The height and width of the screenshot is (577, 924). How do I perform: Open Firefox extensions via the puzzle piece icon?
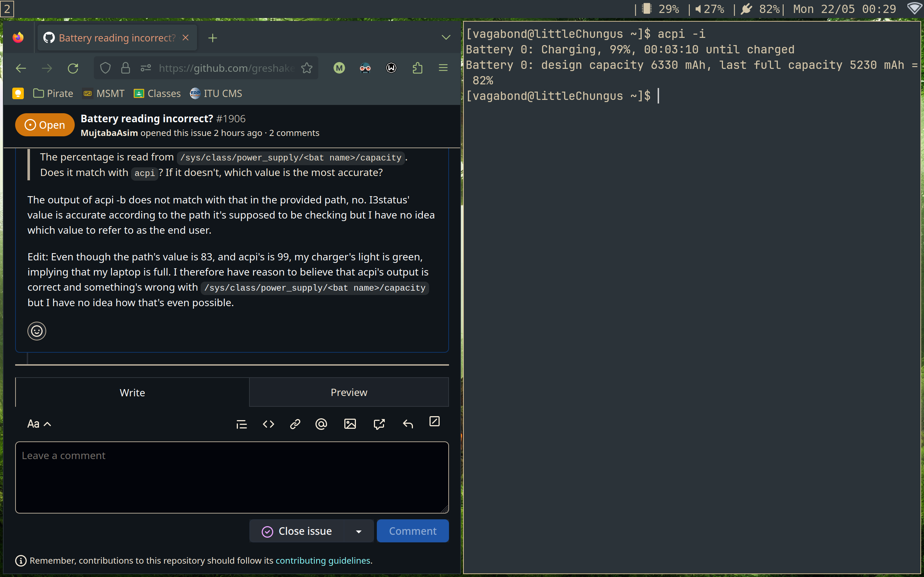417,67
